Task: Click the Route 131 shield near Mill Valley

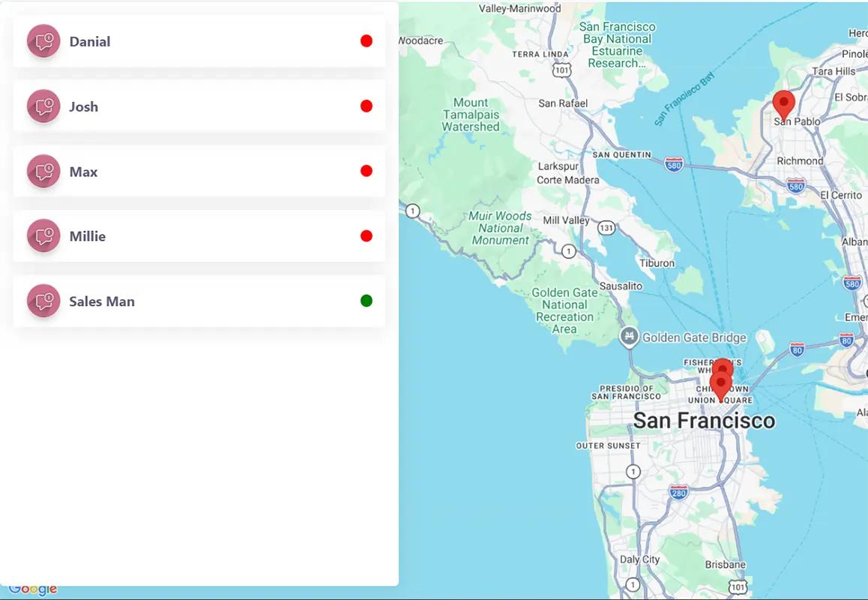Action: pyautogui.click(x=606, y=228)
